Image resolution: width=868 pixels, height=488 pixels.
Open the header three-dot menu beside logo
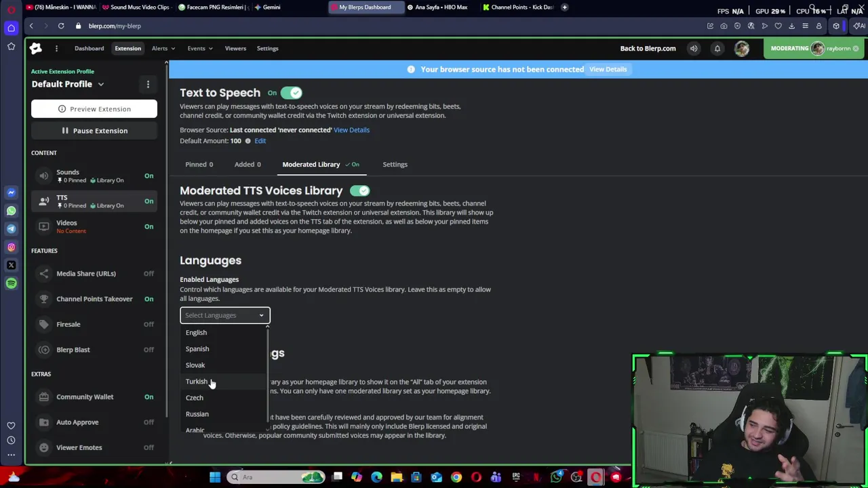(x=56, y=48)
